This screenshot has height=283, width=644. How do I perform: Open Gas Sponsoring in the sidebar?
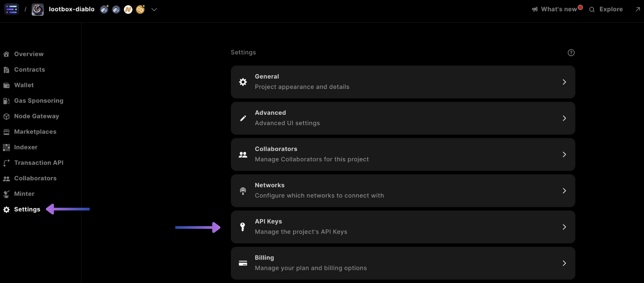point(38,101)
